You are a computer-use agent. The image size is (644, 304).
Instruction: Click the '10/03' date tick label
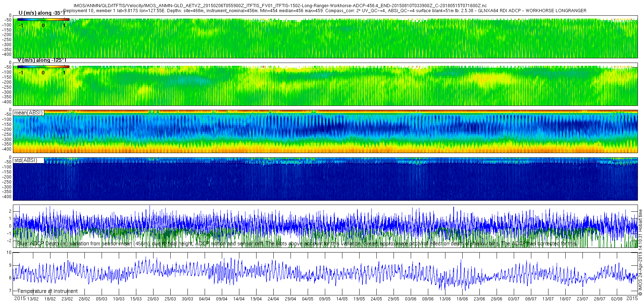pos(118,299)
